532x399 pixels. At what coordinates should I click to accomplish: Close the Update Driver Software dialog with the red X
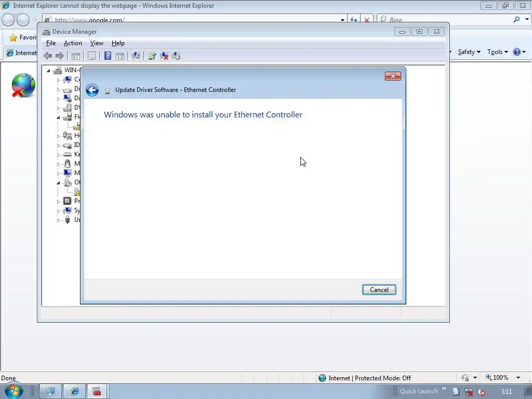393,76
